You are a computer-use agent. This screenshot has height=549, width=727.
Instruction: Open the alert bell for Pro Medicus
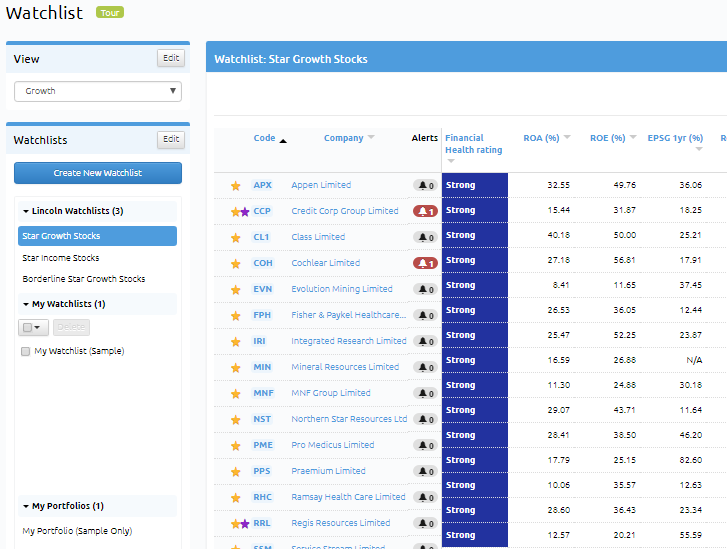click(x=425, y=445)
